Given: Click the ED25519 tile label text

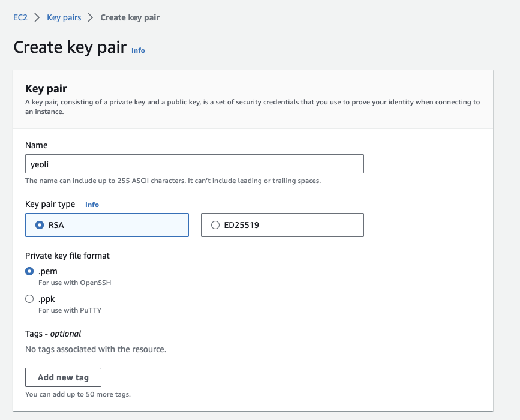Looking at the screenshot, I should click(242, 225).
